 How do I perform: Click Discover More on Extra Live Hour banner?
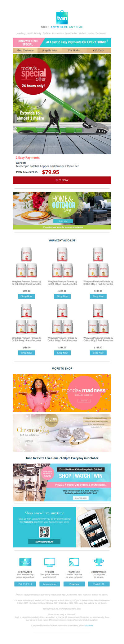pos(81,498)
